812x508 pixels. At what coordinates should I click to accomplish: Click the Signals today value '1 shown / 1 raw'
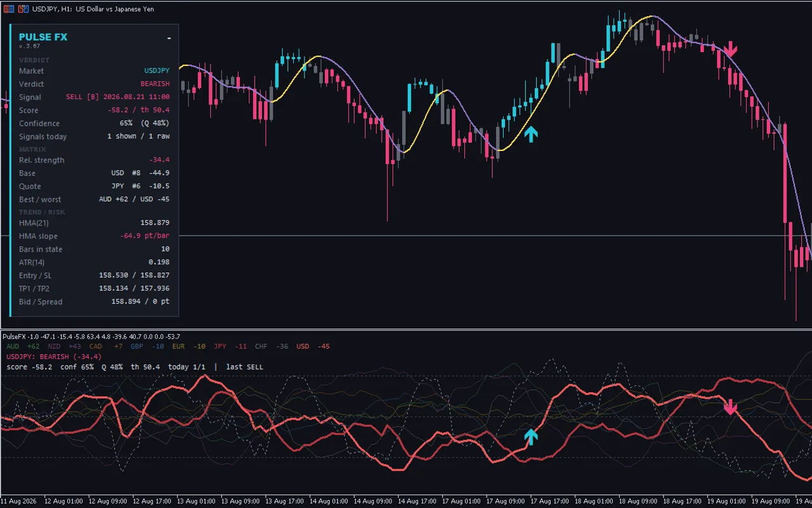(138, 137)
